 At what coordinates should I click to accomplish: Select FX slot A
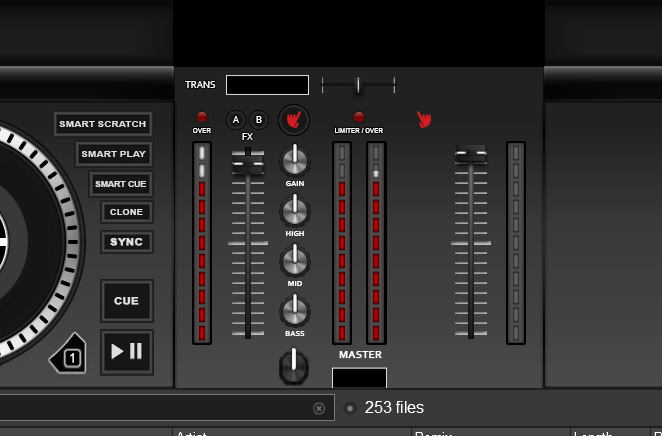pyautogui.click(x=236, y=119)
